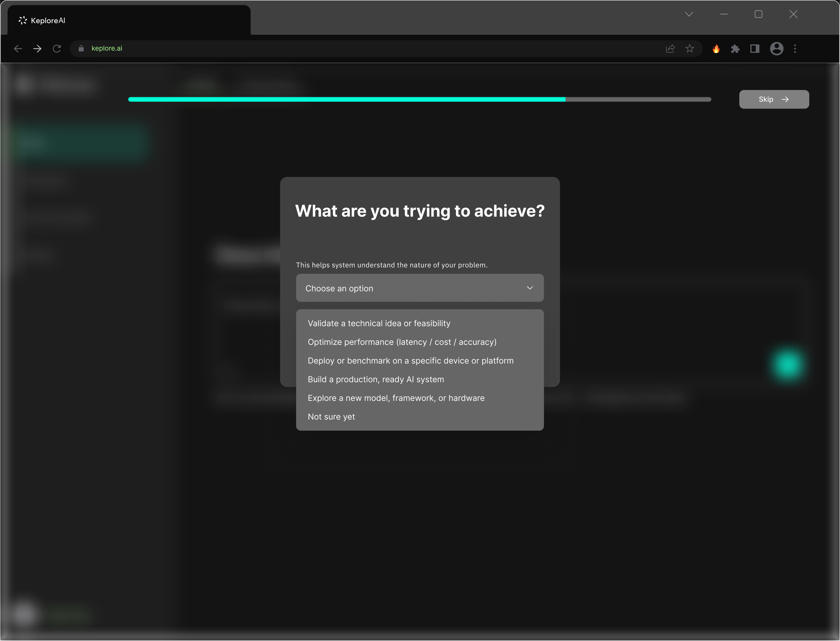
Task: Click the KeploreAI spark logo on the tab
Action: [x=22, y=20]
